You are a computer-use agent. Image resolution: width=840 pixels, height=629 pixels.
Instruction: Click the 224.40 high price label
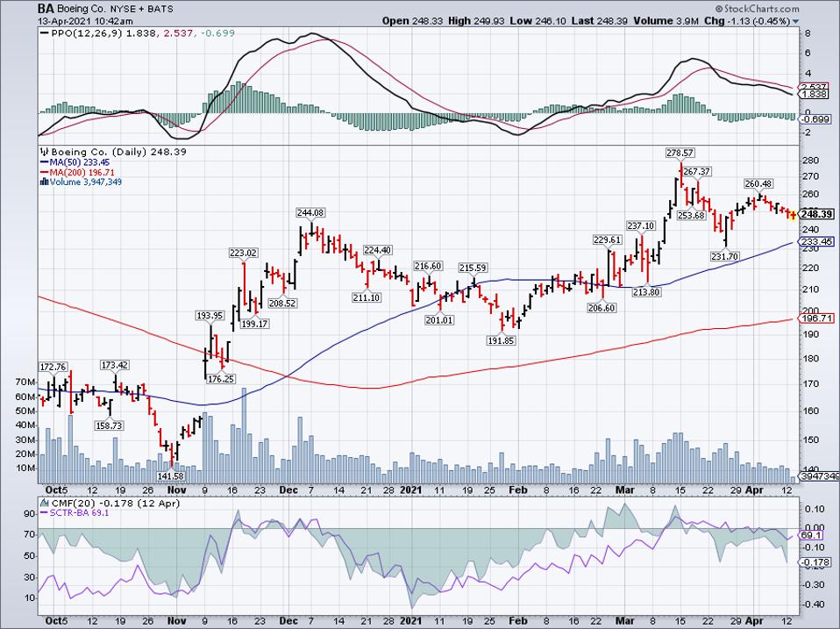pos(378,250)
